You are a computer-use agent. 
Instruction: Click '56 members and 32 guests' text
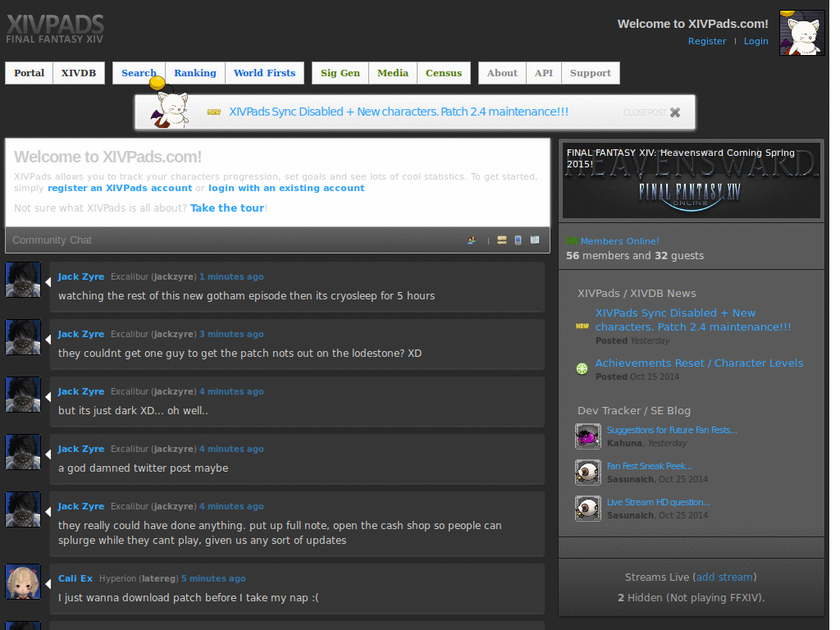coord(635,256)
